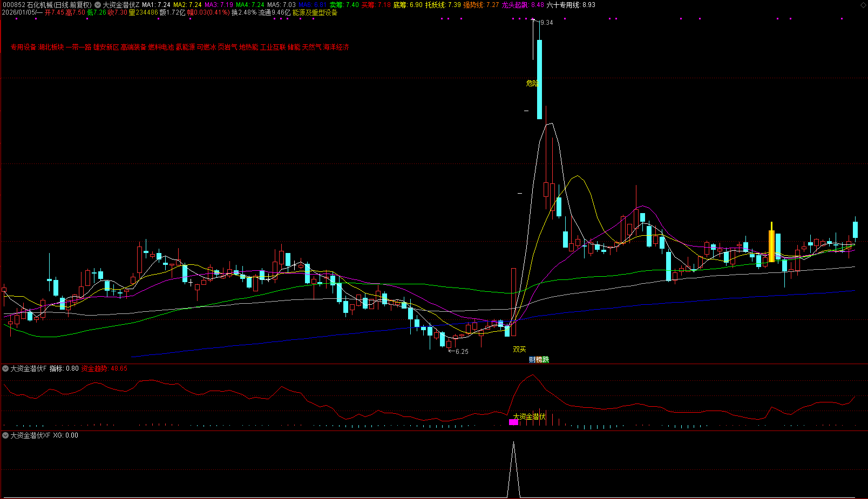Click the 六十专用线: 8.93 legend value
Viewport: 868px width, 499px height.
click(571, 5)
